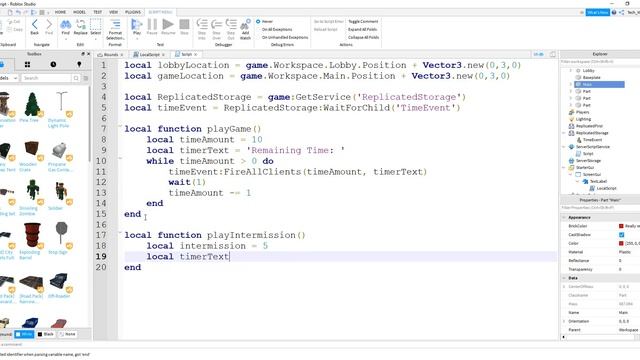Image resolution: width=640 pixels, height=360 pixels.
Task: Click the New file icon in quick access toolbar
Action: [x=10, y=12]
